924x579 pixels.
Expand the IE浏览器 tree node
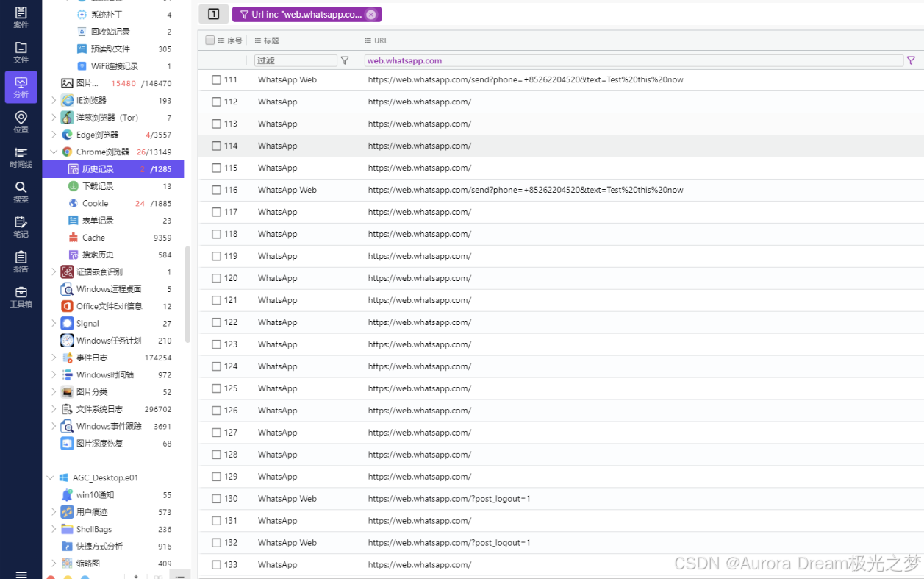[54, 101]
